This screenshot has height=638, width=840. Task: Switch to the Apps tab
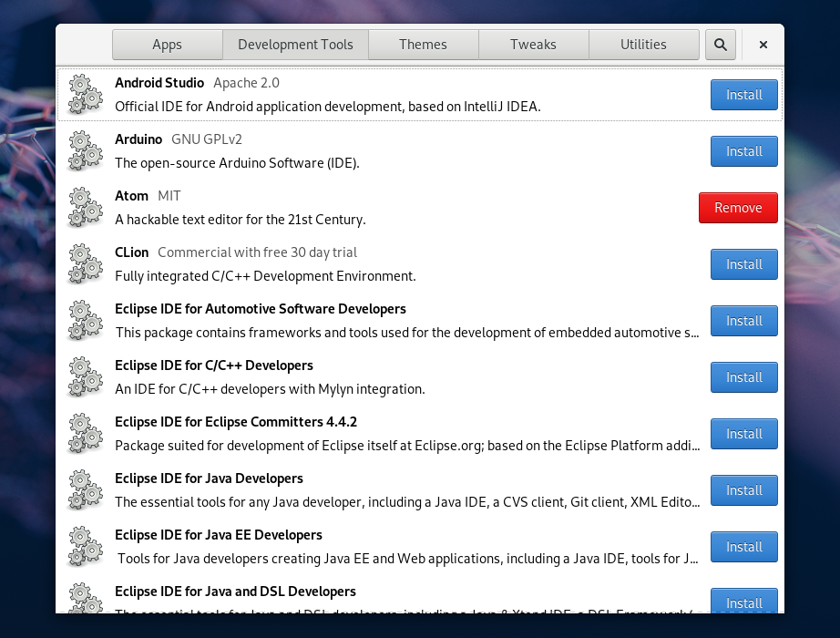pos(167,44)
